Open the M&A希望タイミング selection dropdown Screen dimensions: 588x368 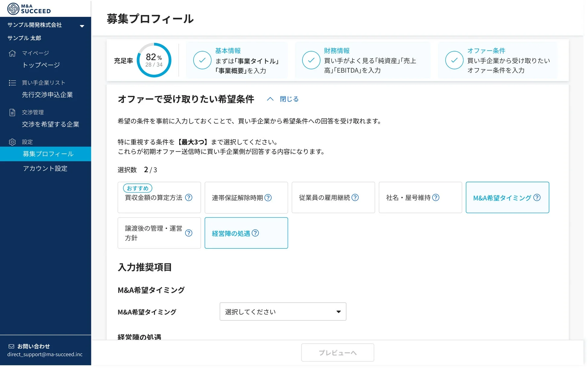[283, 312]
